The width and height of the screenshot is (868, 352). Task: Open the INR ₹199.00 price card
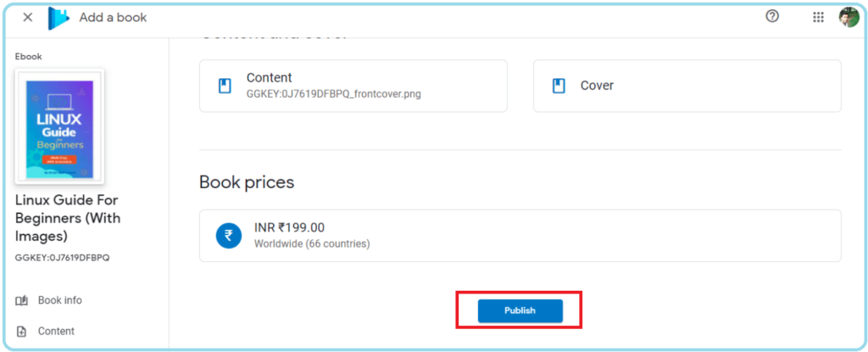click(520, 236)
